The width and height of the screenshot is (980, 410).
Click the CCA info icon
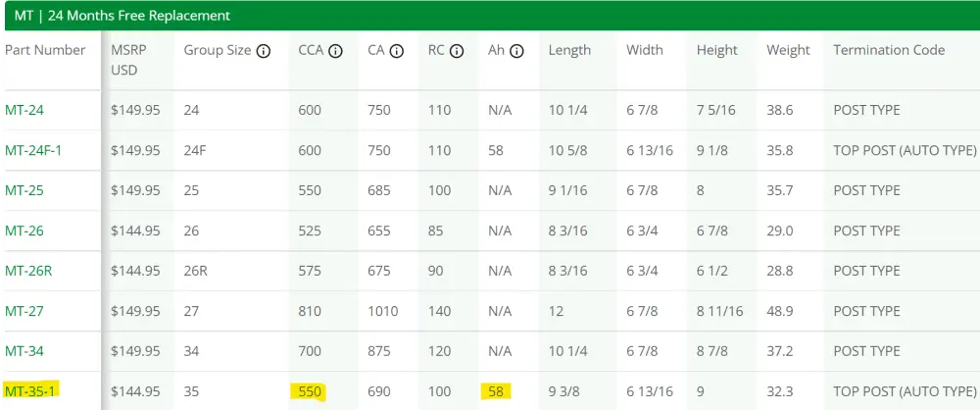335,51
